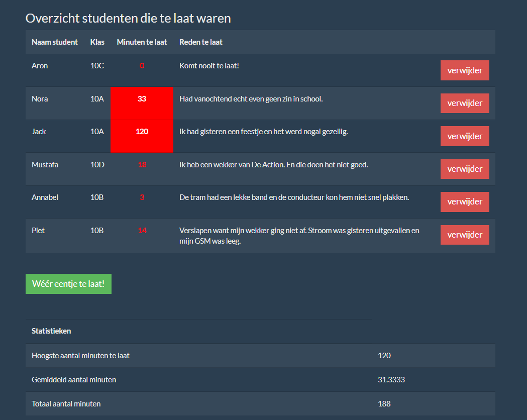Click the green Wéér eentje te laat! button

coord(68,284)
